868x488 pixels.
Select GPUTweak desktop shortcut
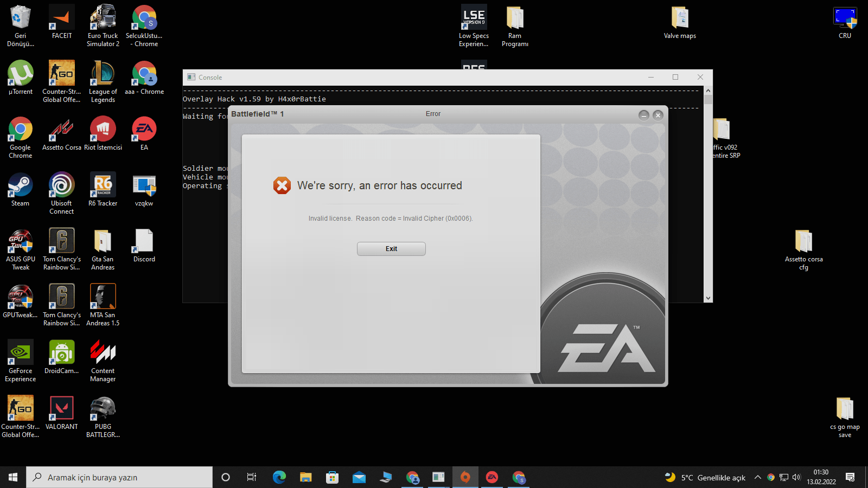[21, 301]
